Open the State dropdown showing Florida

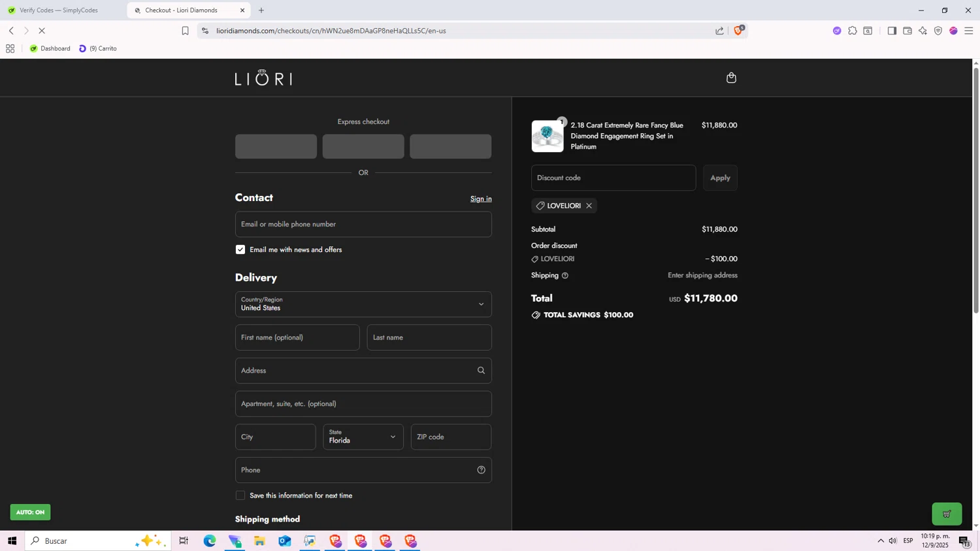(363, 437)
